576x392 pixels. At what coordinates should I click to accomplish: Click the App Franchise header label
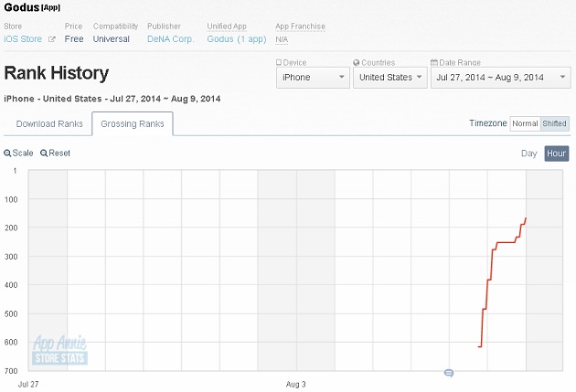(x=300, y=26)
